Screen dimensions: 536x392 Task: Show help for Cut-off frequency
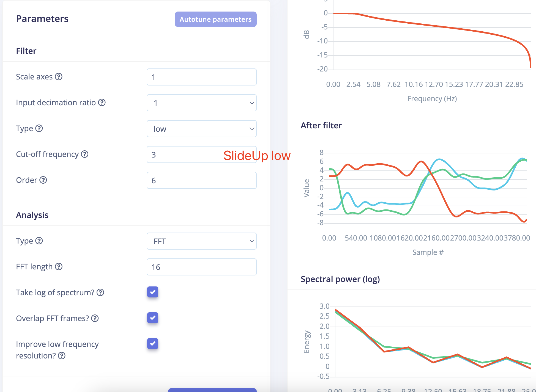click(85, 154)
